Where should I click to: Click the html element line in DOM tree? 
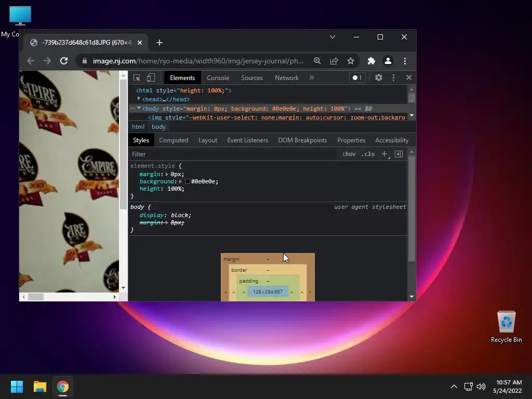pyautogui.click(x=183, y=90)
